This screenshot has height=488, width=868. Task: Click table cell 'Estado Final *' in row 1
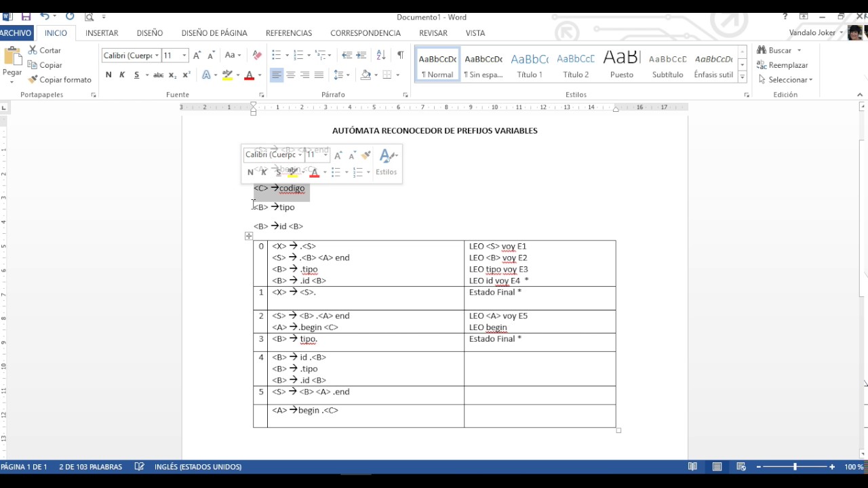[x=495, y=292]
